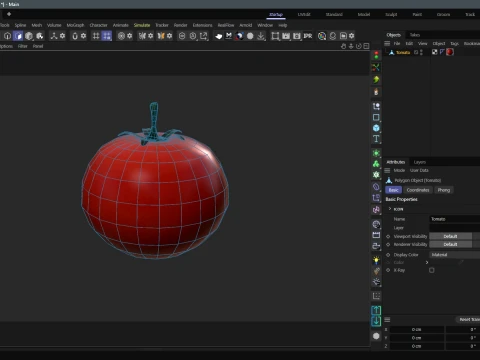
Task: Click the empty Layer field
Action: click(x=455, y=228)
